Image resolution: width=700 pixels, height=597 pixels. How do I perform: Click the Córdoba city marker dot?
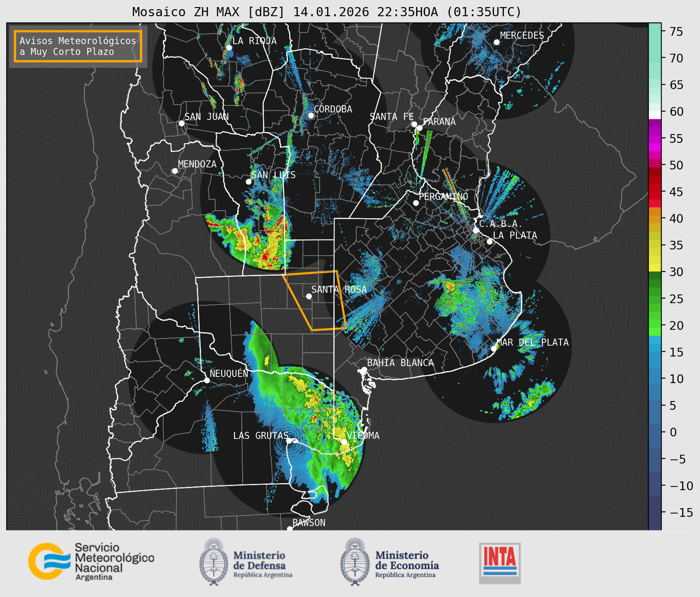(311, 115)
